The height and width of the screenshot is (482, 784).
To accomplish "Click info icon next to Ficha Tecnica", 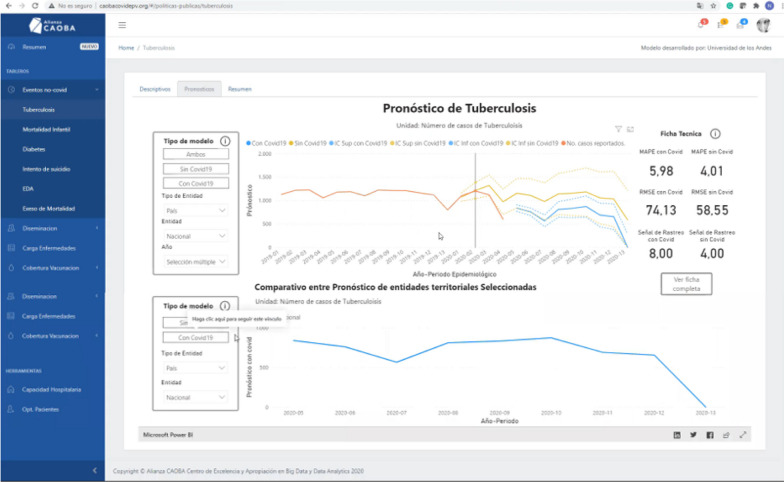I will 715,133.
